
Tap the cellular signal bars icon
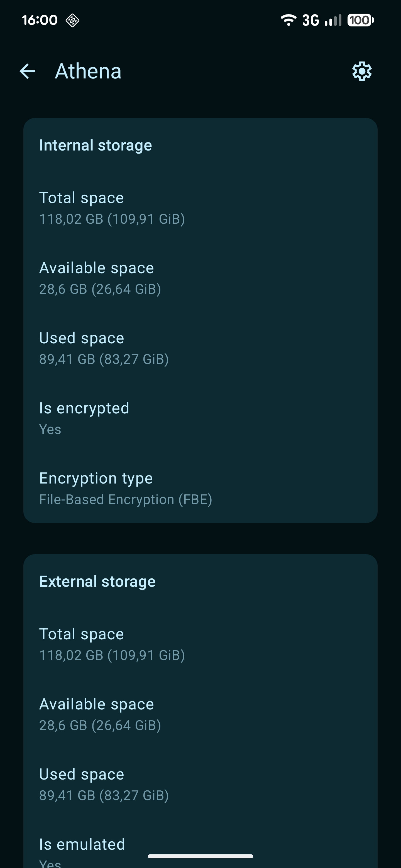(x=333, y=20)
